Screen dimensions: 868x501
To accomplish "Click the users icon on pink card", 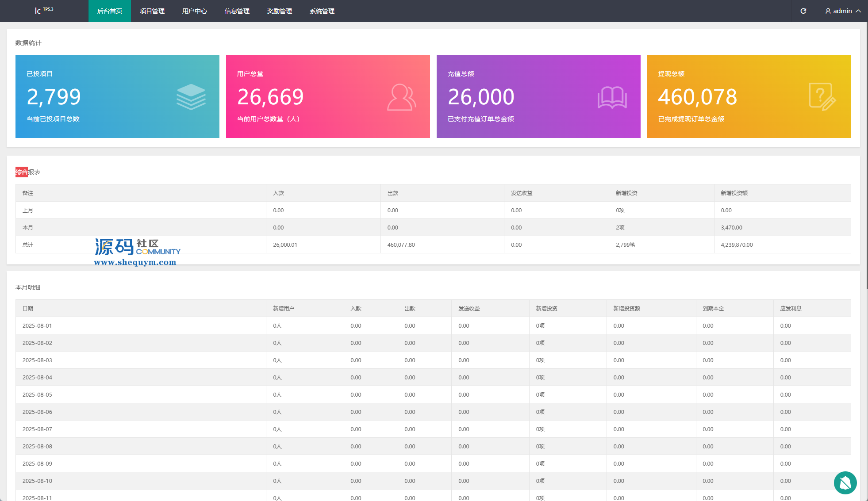I will pyautogui.click(x=401, y=97).
